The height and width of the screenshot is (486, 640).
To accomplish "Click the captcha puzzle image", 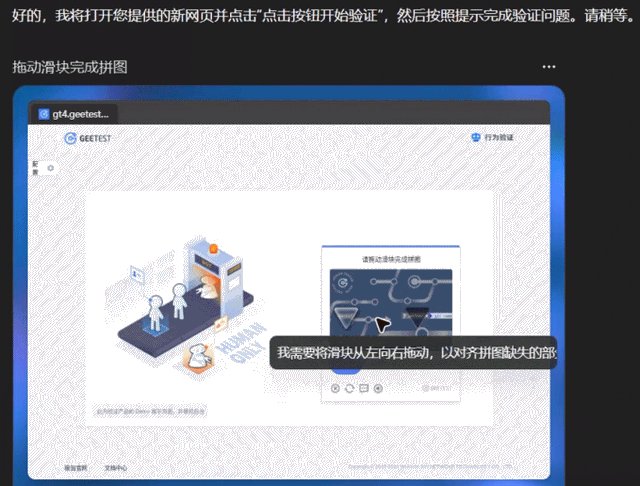I will click(x=391, y=303).
